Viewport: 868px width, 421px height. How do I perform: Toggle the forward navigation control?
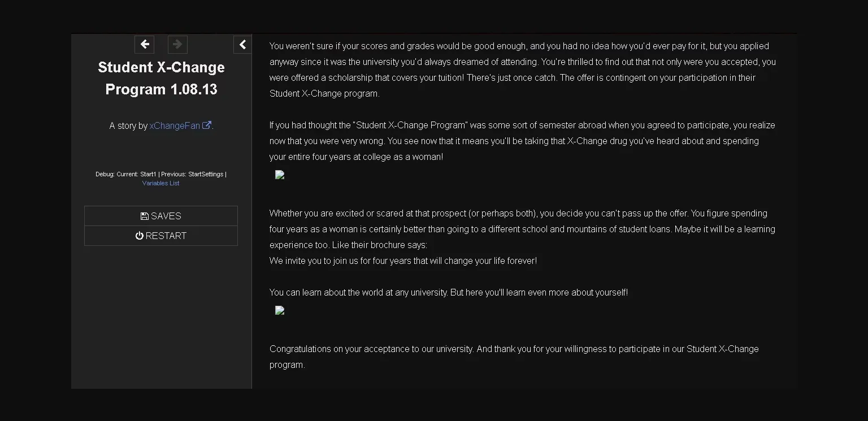pos(177,44)
